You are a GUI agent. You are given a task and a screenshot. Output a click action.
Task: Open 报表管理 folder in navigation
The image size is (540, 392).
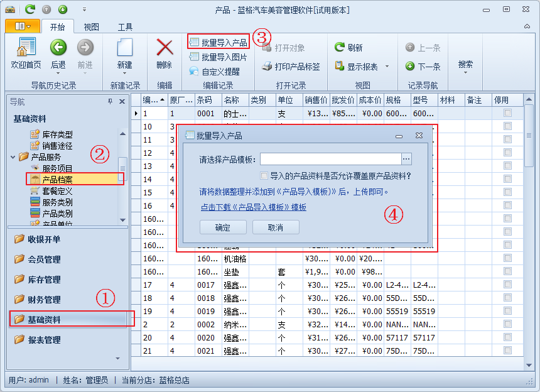click(x=37, y=340)
